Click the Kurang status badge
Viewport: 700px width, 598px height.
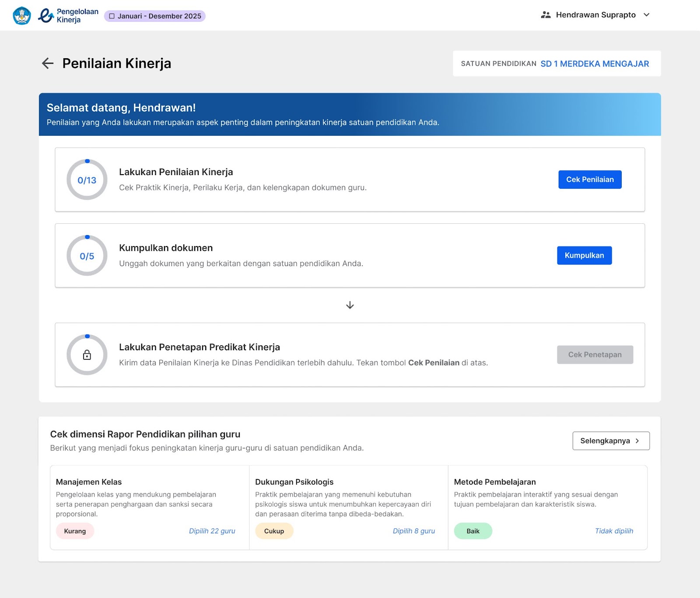coord(75,531)
